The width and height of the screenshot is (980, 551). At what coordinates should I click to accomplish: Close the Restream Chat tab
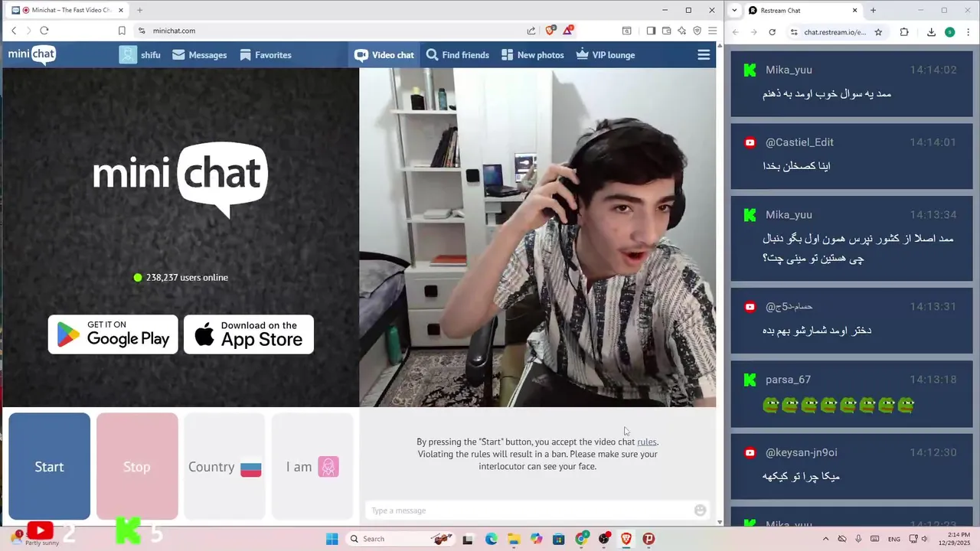point(855,11)
